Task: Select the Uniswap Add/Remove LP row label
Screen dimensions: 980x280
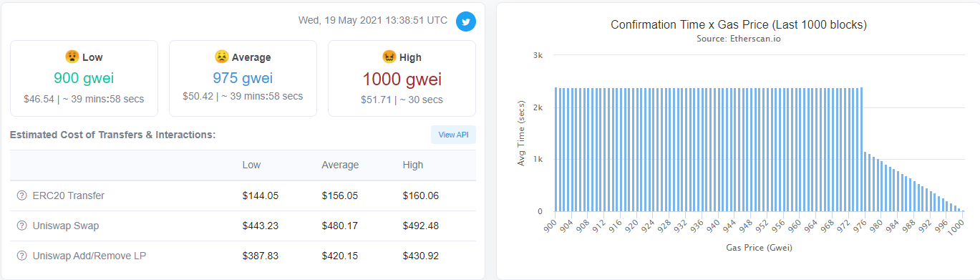Action: click(90, 256)
